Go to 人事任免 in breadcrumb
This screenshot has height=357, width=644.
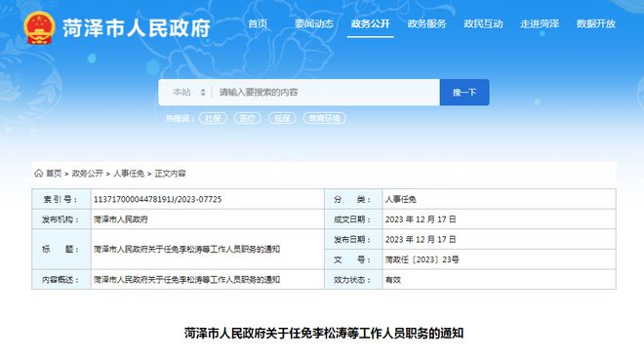tap(129, 174)
